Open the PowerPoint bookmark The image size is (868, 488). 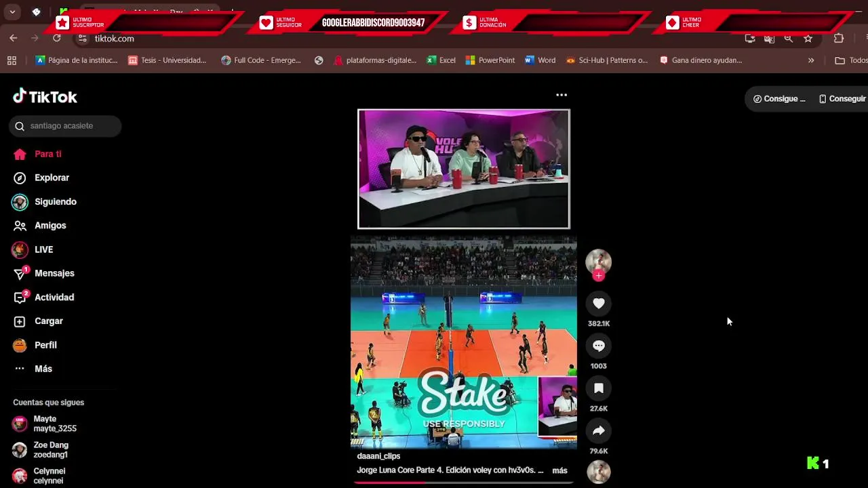[490, 60]
